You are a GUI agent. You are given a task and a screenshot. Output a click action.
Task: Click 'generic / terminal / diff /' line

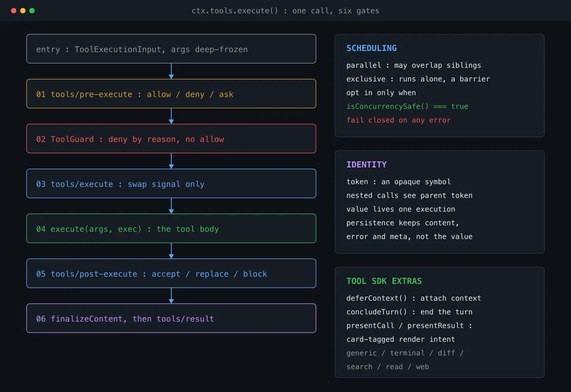click(x=405, y=353)
